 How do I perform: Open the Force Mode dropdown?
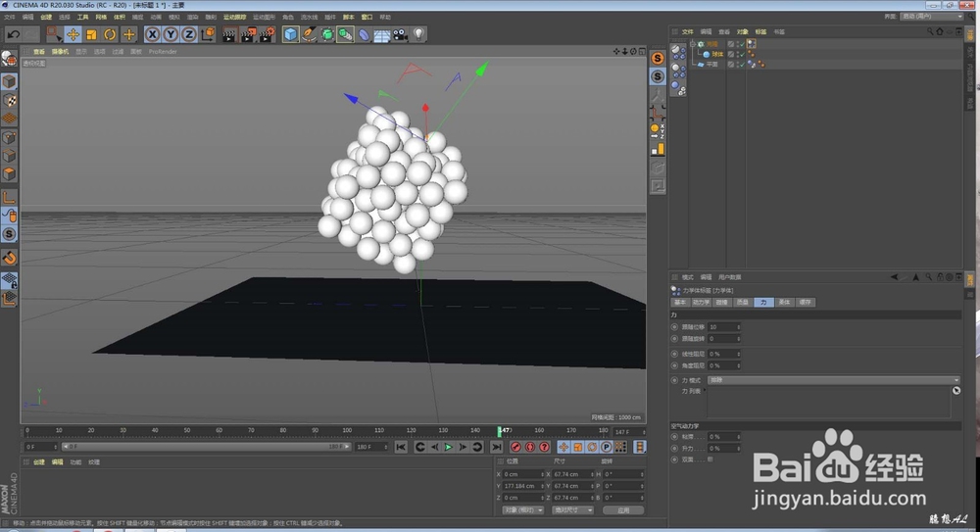(x=833, y=380)
